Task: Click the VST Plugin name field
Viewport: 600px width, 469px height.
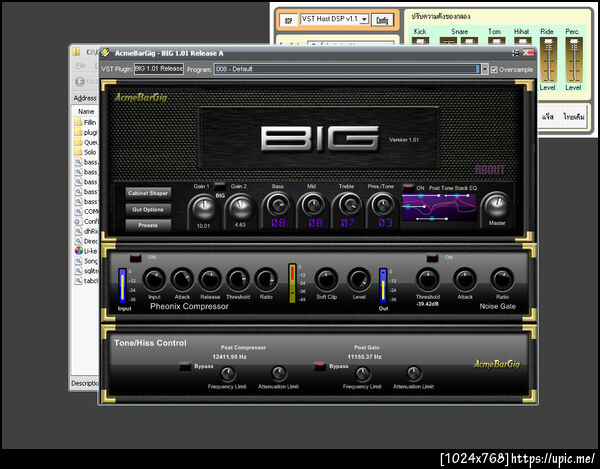Action: click(159, 69)
